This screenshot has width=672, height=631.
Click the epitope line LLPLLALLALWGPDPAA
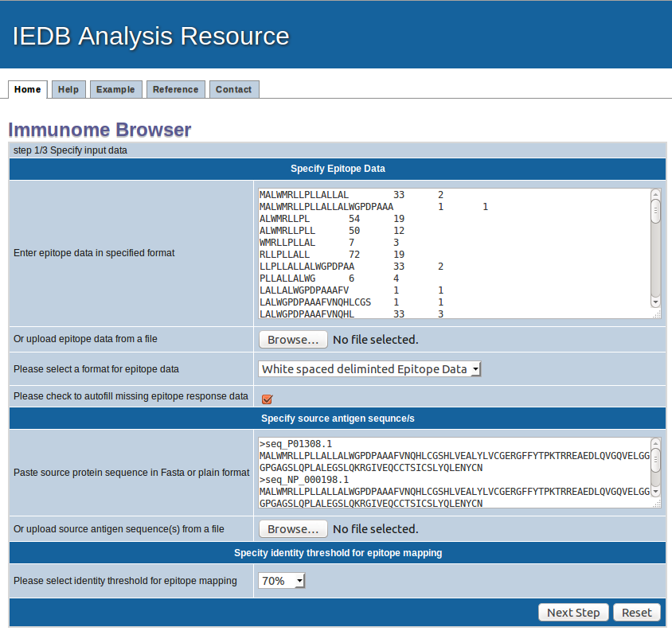(307, 267)
